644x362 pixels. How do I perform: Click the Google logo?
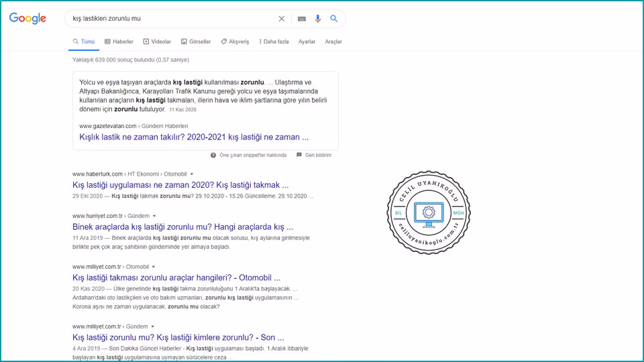tap(28, 19)
